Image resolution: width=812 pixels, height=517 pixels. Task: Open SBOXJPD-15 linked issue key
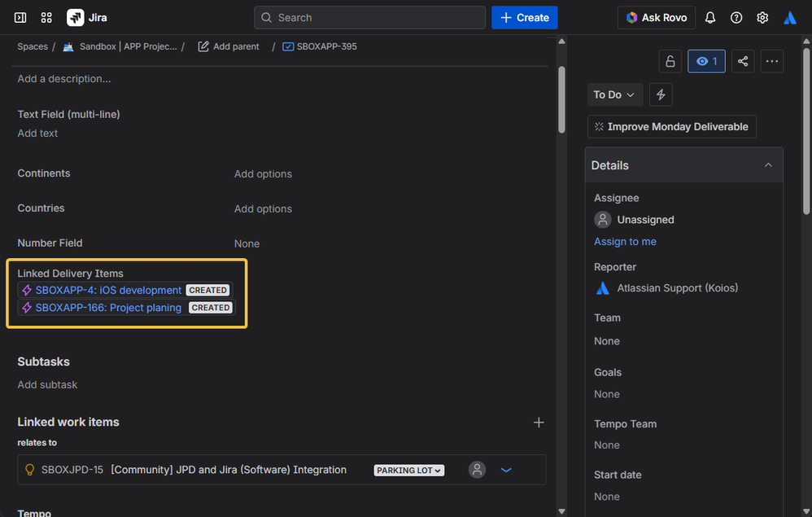tap(72, 470)
